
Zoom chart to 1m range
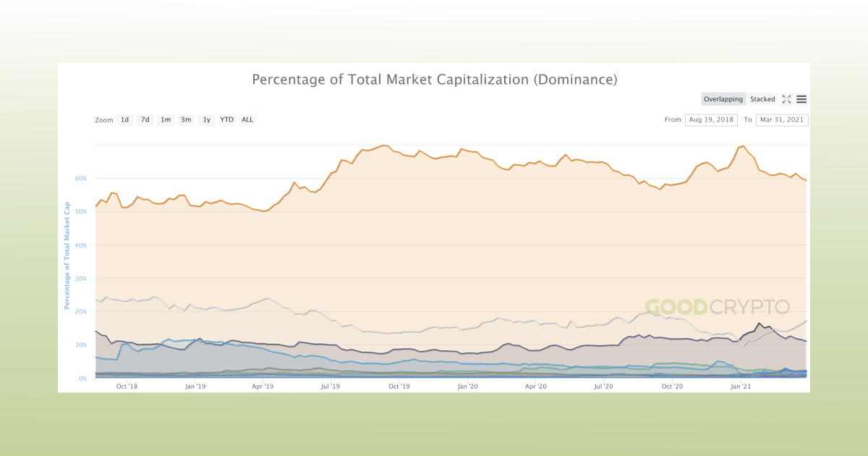pyautogui.click(x=166, y=119)
